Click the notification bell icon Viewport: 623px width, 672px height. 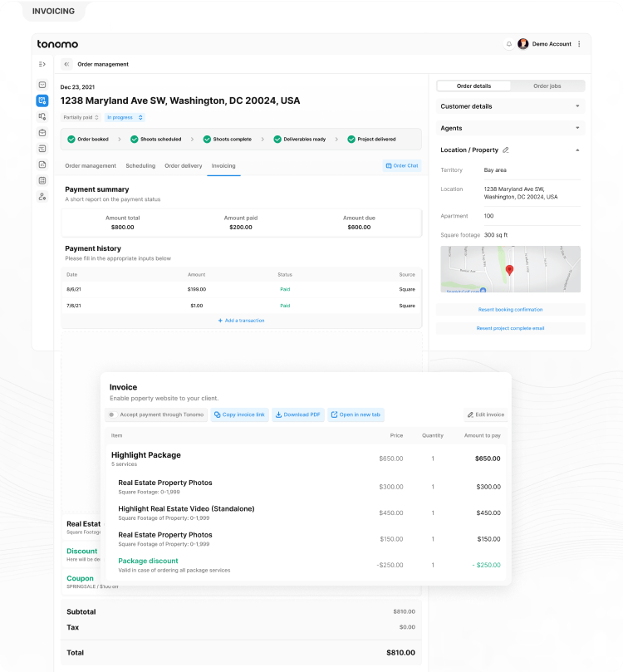[x=509, y=44]
